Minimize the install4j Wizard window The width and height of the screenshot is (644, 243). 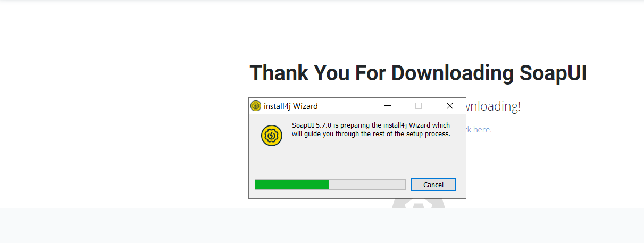point(388,106)
